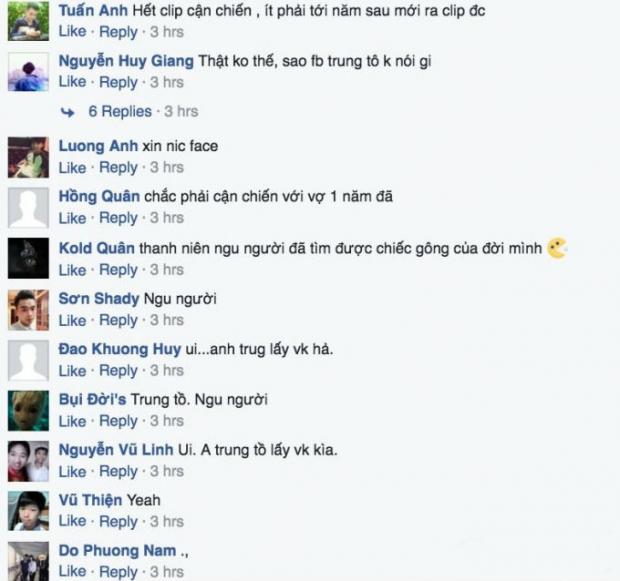This screenshot has width=620, height=581.
Task: Open Nguyễn Vũ Linh's profile name
Action: click(x=116, y=450)
